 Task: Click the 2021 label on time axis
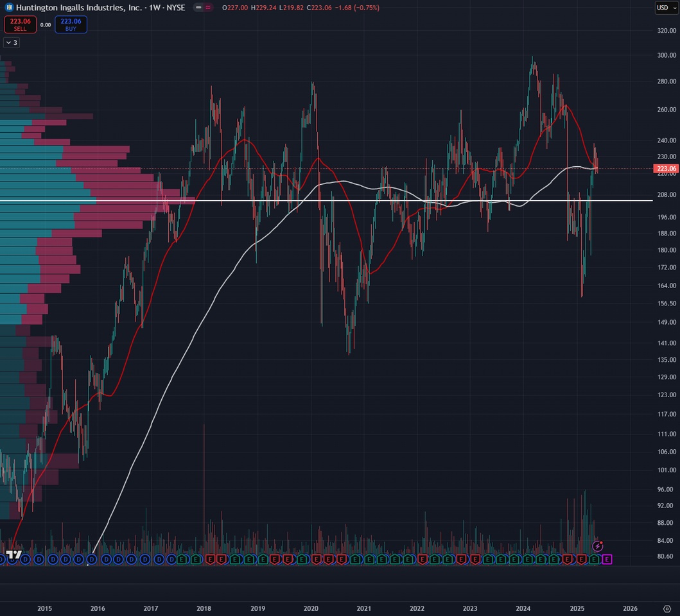click(x=364, y=609)
